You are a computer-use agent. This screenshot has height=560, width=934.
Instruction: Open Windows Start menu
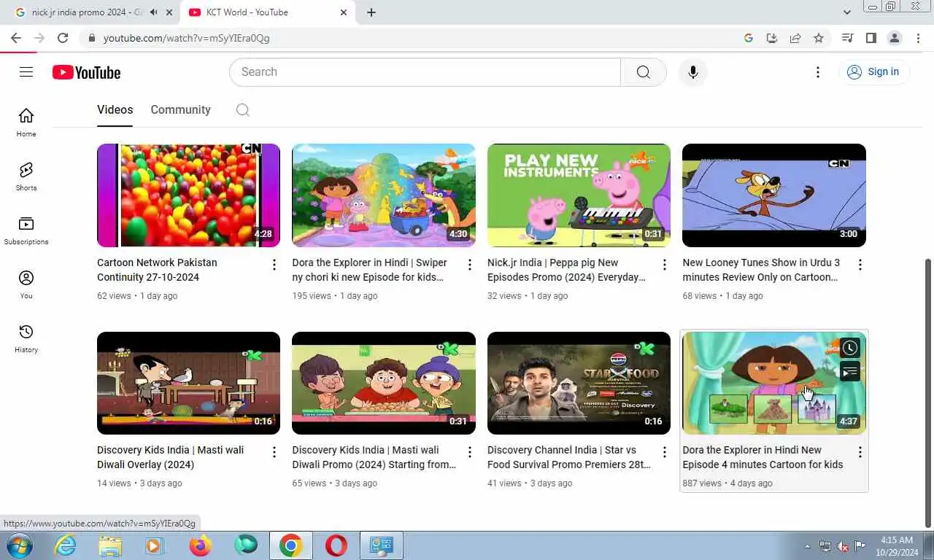[19, 545]
